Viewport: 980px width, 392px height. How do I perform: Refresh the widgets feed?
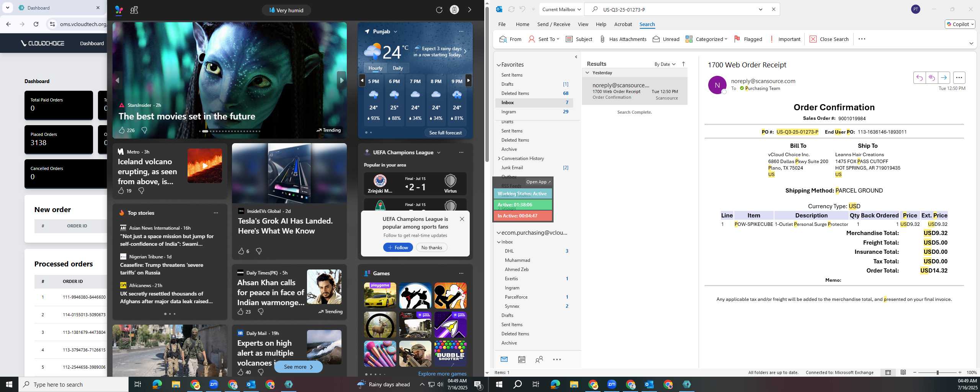[439, 10]
